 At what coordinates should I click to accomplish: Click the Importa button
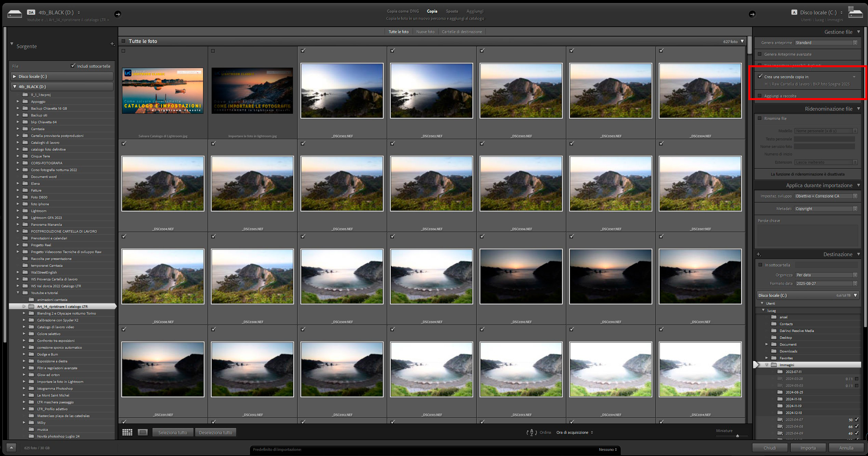[x=808, y=448]
